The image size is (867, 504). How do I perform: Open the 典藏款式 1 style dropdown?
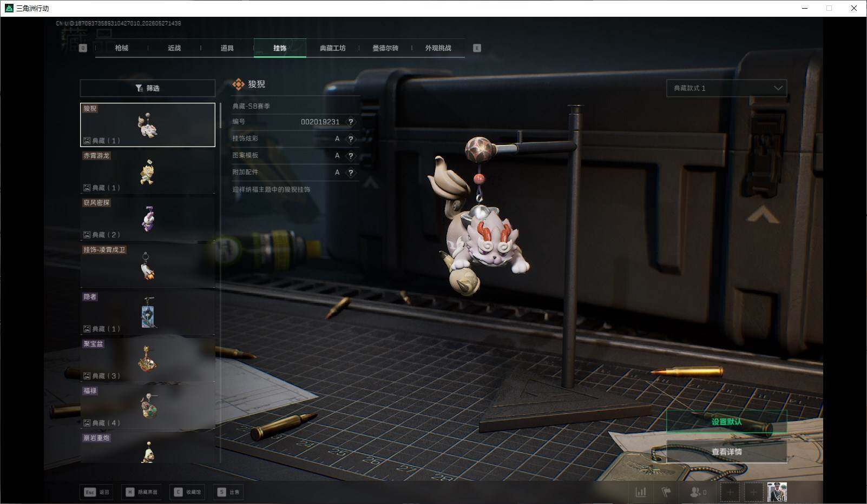[x=726, y=88]
